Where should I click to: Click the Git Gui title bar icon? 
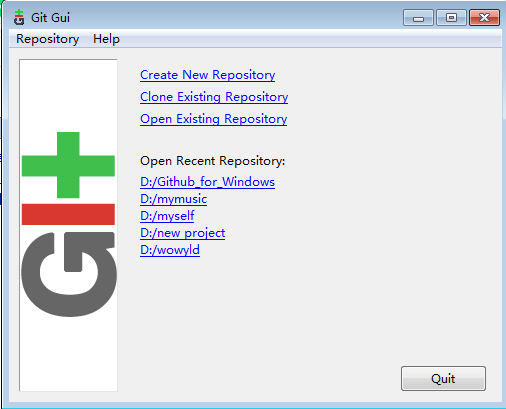19,17
